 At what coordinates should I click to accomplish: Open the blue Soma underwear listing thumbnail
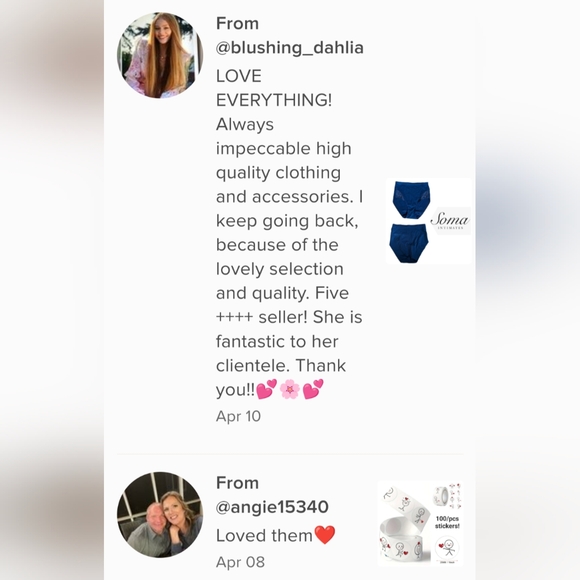428,221
